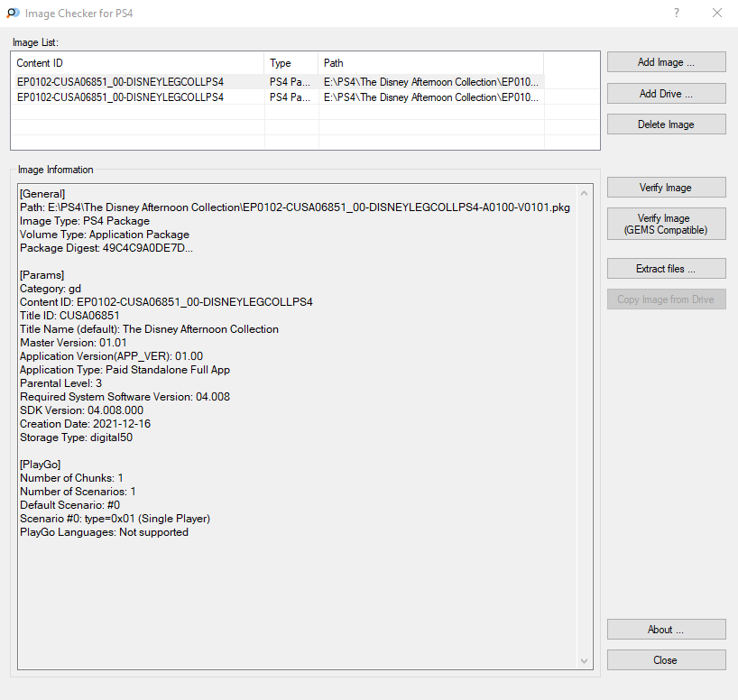Click the PlayGo Languages: Not supported line
The height and width of the screenshot is (700, 738).
[104, 532]
